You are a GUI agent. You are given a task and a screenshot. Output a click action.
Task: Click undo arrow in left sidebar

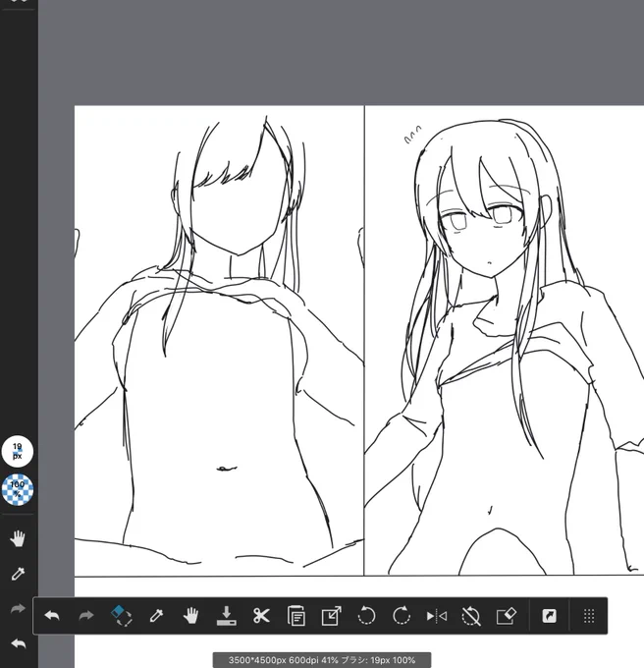pos(18,643)
